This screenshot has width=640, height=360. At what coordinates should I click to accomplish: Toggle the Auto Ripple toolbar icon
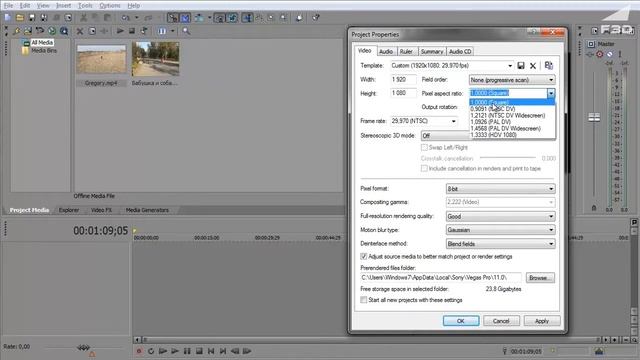(199, 18)
